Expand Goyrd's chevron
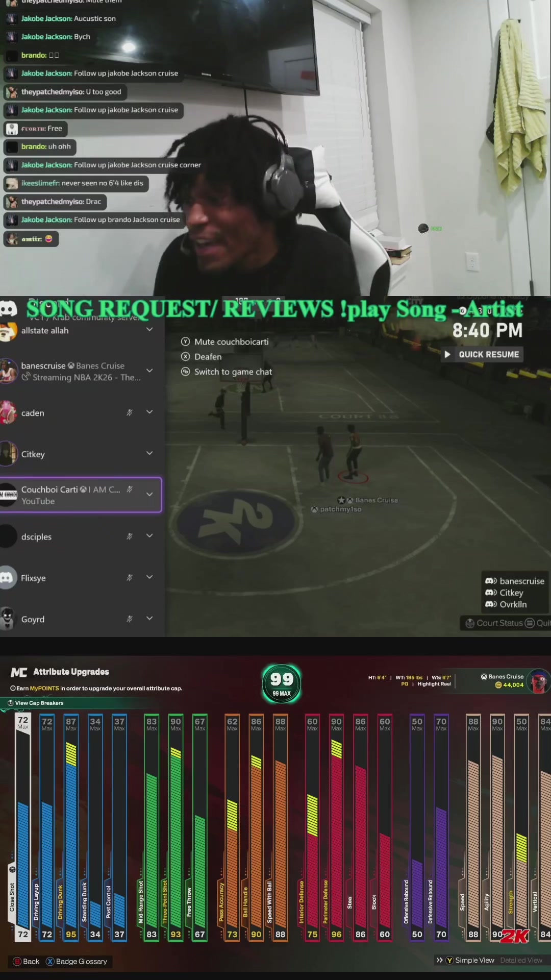 click(149, 618)
